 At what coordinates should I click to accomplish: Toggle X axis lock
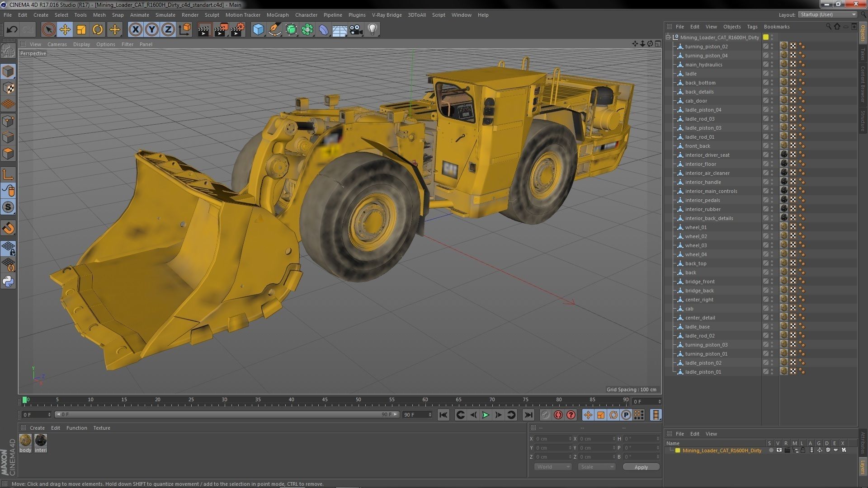135,30
